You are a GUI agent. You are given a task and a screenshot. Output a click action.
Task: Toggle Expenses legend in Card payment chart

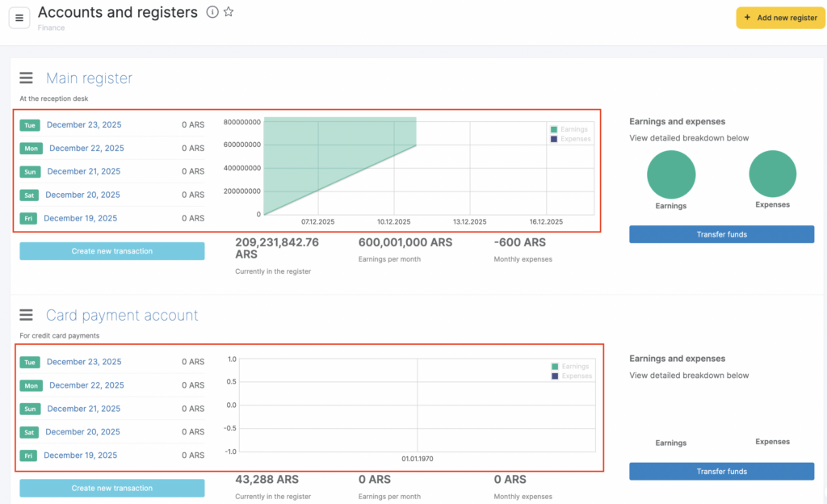click(570, 376)
